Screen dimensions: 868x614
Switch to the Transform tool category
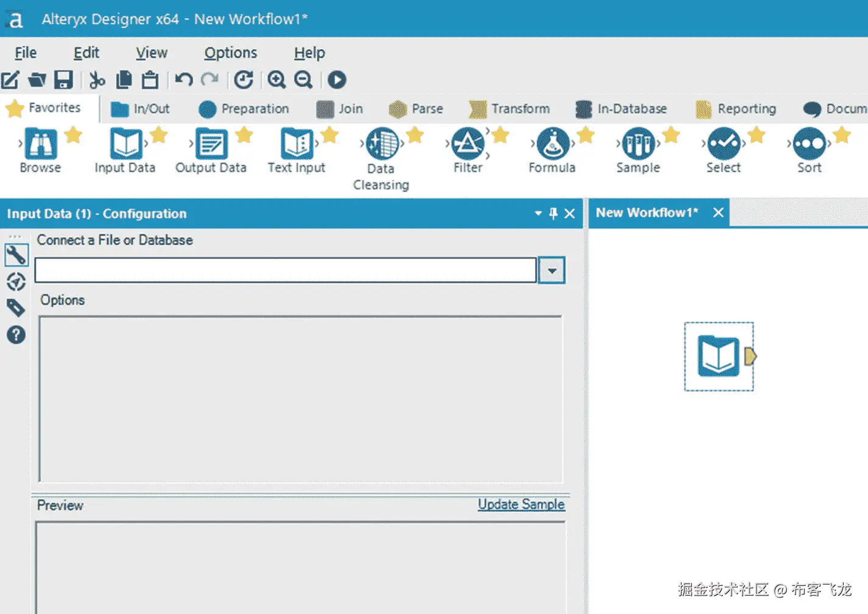510,109
